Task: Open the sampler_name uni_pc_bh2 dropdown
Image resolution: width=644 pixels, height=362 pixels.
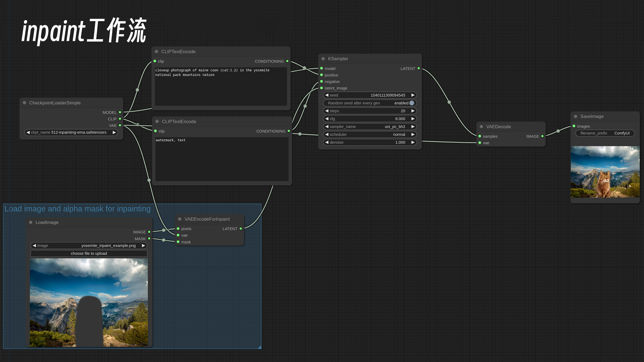Action: [x=370, y=127]
